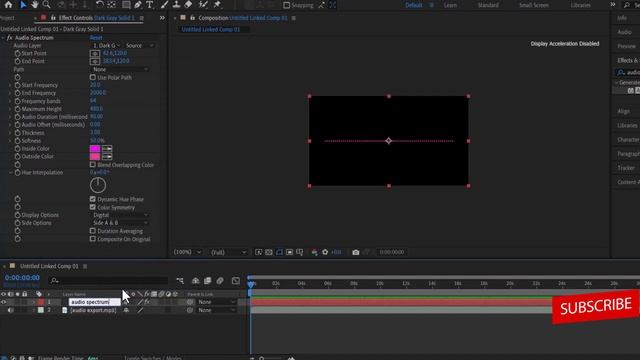Open Parent dropdown for audio export.mp3 layer
640x360 pixels.
[217, 310]
